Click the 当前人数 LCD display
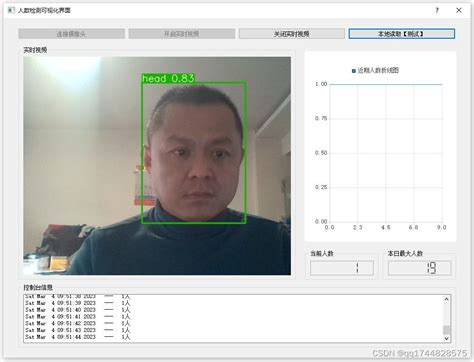 coord(342,268)
